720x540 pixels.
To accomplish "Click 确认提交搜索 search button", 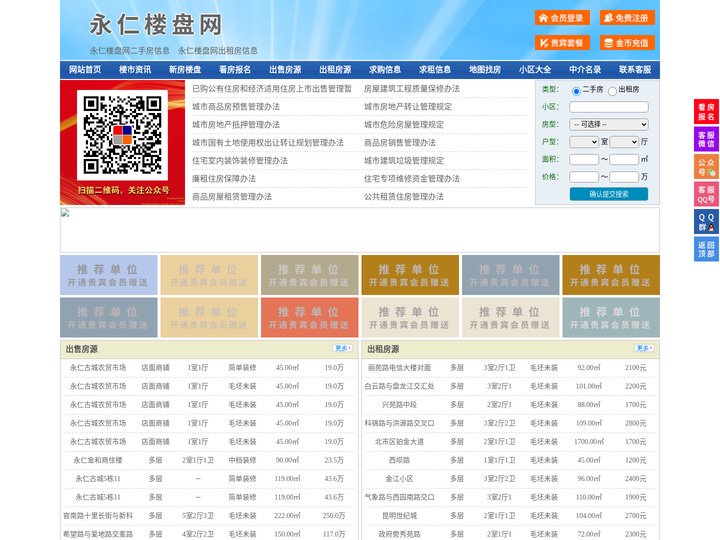I will click(609, 194).
